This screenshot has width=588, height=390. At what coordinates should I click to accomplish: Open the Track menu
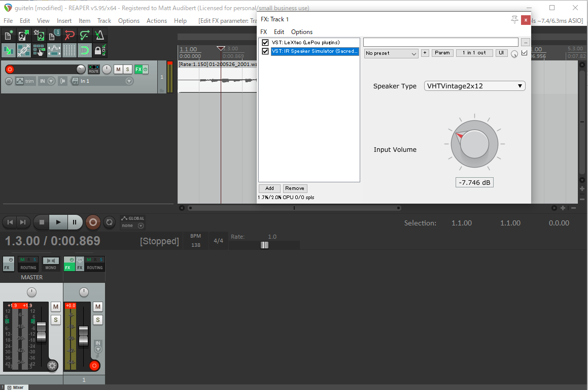point(104,21)
